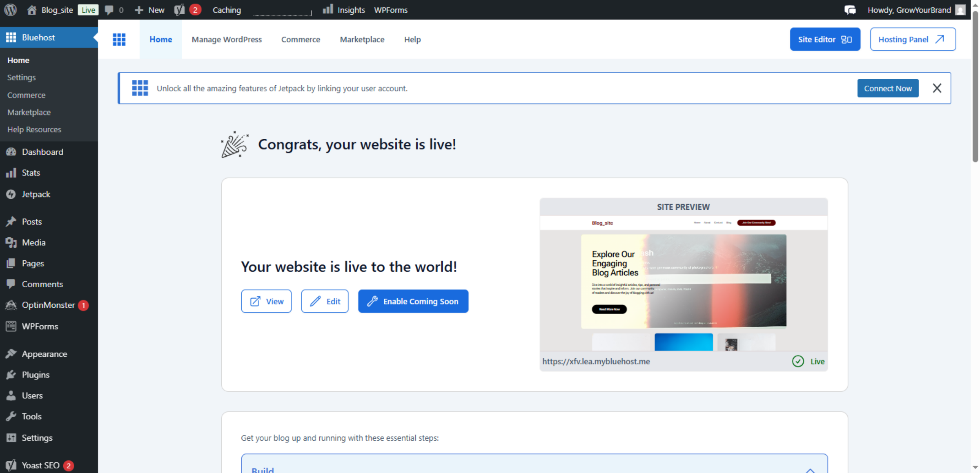Open OptinMonster from the sidebar
Screen dimensions: 980x473
tap(48, 305)
